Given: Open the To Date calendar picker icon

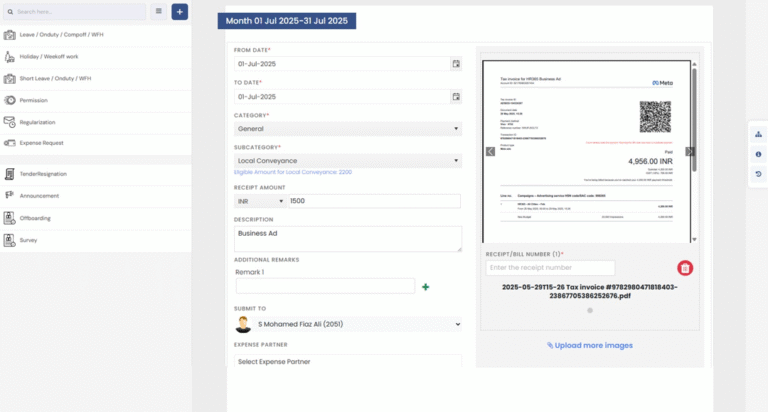Looking at the screenshot, I should pos(456,97).
